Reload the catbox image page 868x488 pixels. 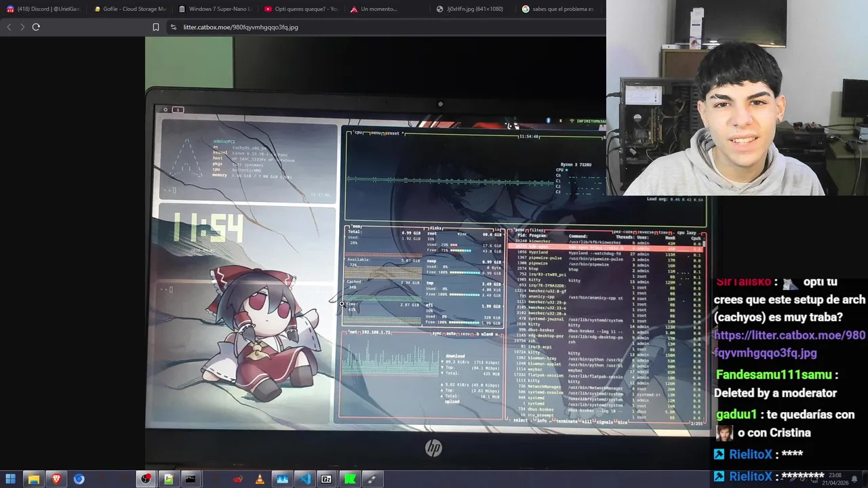(x=36, y=27)
